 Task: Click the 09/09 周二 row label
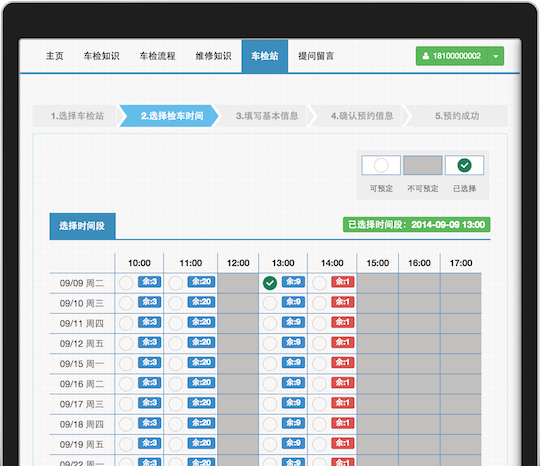[x=82, y=283]
